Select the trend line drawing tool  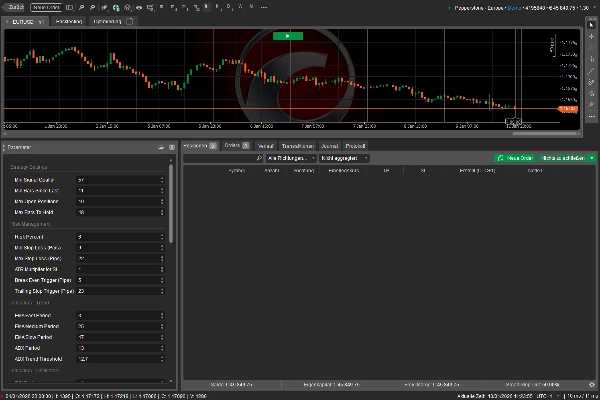tap(592, 71)
